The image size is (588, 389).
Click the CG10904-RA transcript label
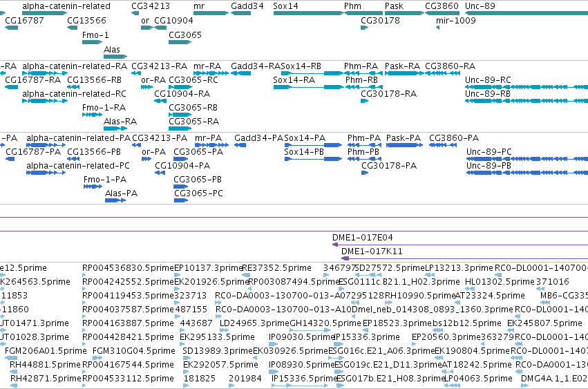182,94
